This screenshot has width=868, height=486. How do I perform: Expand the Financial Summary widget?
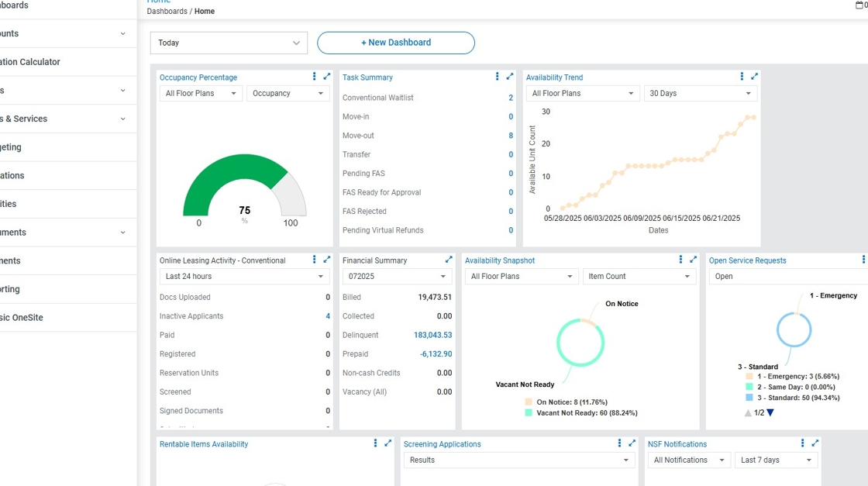click(449, 260)
